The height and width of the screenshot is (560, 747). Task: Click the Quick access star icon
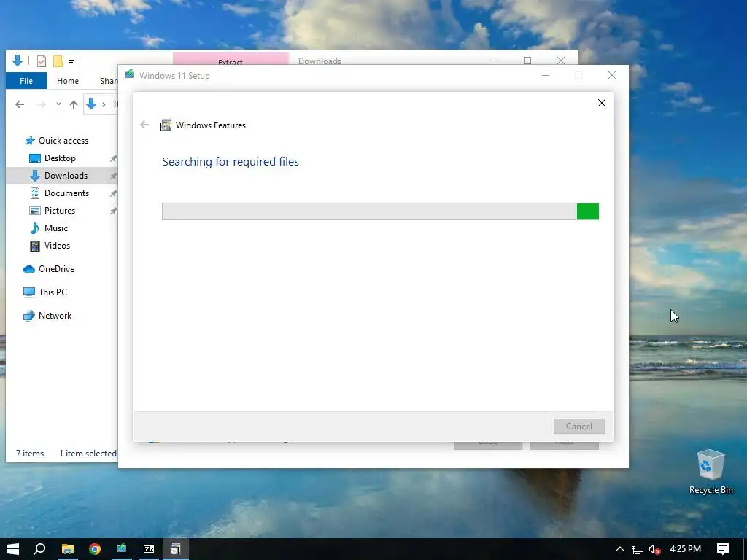point(30,141)
